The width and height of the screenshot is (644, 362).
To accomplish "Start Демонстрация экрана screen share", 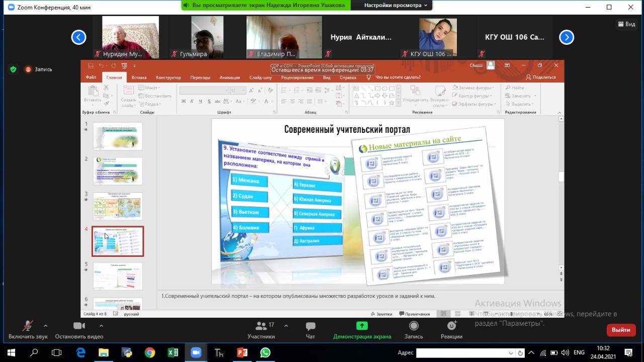I will (x=362, y=330).
